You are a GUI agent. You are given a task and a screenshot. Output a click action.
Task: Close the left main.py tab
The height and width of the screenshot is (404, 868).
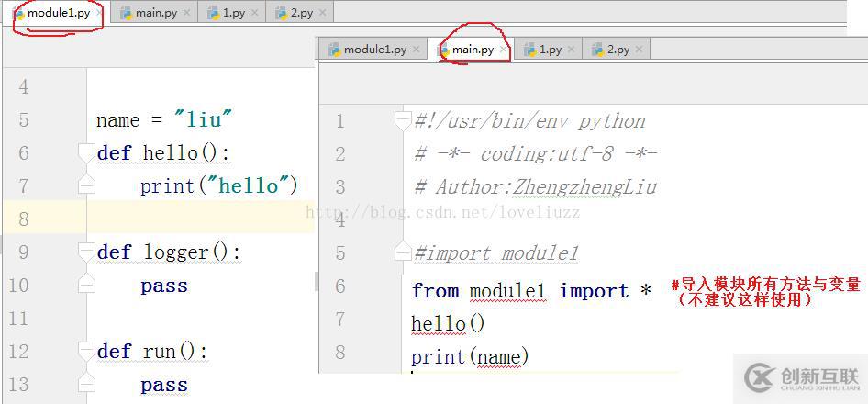(186, 13)
